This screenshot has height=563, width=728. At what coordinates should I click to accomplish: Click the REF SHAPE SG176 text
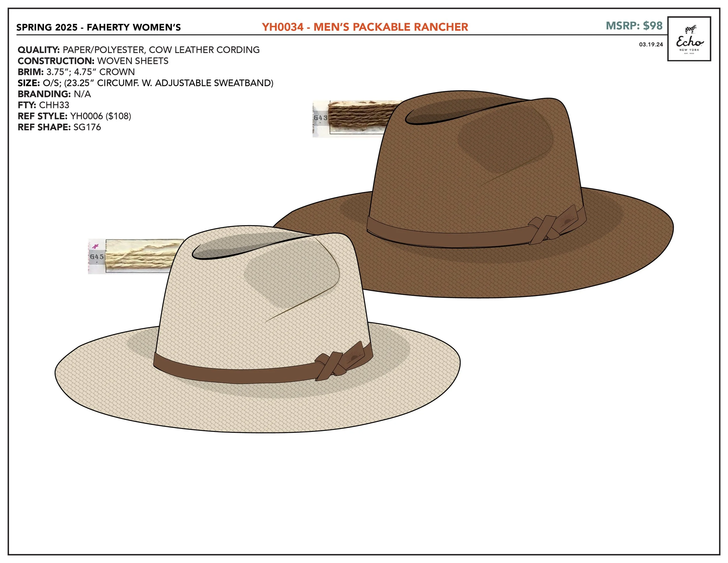coord(59,127)
